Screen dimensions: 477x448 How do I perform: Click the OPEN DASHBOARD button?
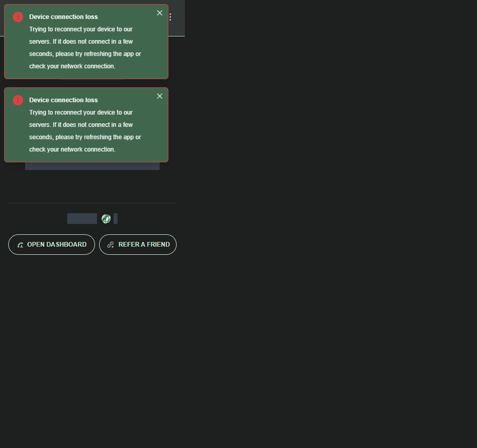[52, 245]
